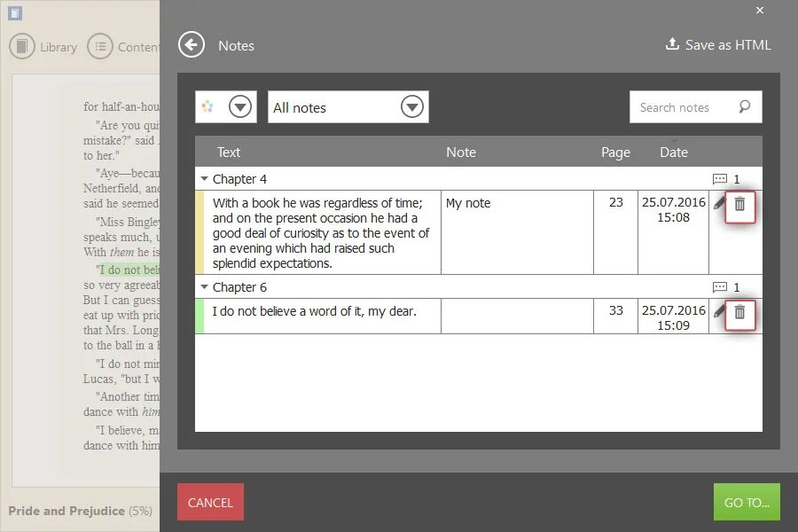Click the pencil icon next to 'My note'

pos(720,203)
